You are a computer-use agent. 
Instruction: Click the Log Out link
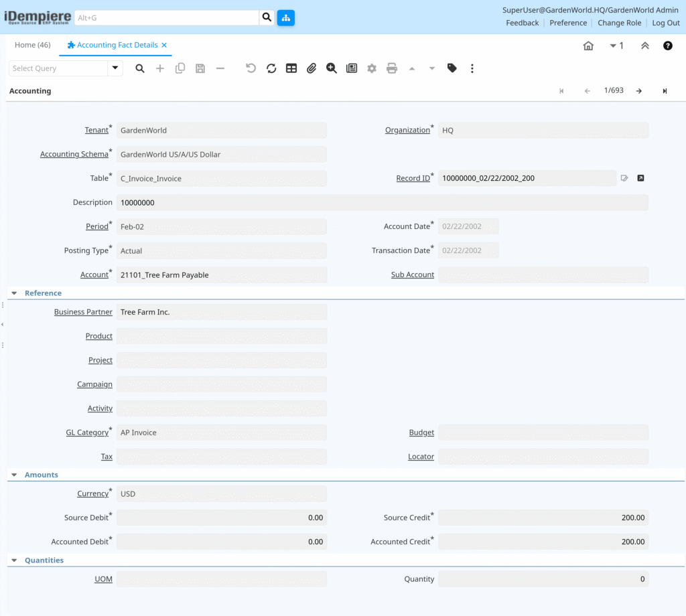[x=665, y=22]
